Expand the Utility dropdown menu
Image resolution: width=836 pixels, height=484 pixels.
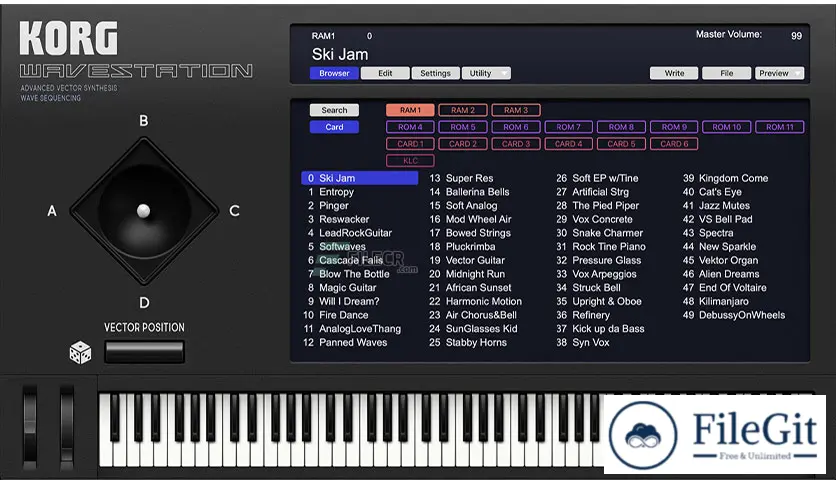486,73
